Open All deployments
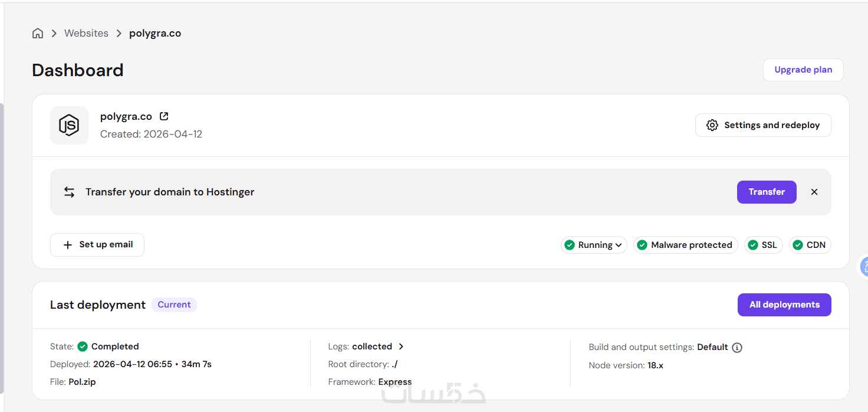Screen dimensions: 868x412 [784, 305]
